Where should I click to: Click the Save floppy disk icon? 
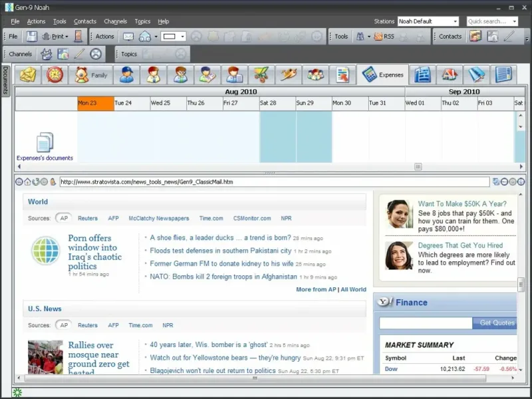(x=31, y=37)
